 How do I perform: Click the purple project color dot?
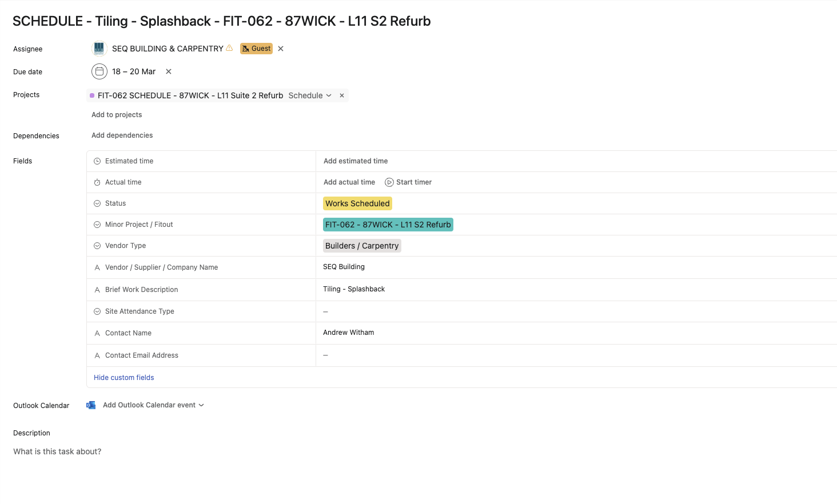pos(92,95)
